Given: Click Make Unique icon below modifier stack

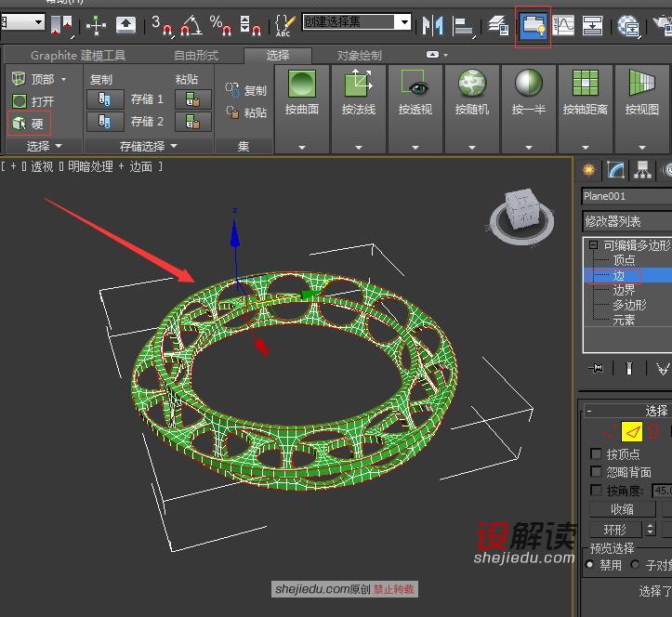Looking at the screenshot, I should point(662,368).
